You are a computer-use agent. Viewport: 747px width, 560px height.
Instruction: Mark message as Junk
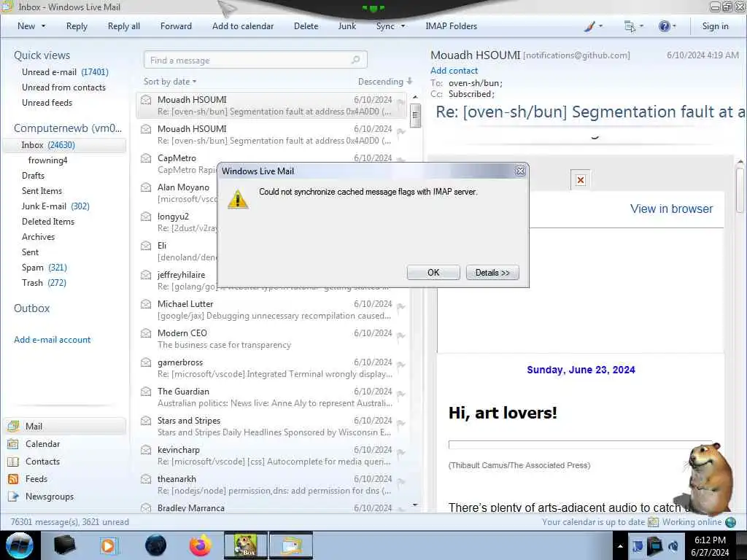pos(347,26)
